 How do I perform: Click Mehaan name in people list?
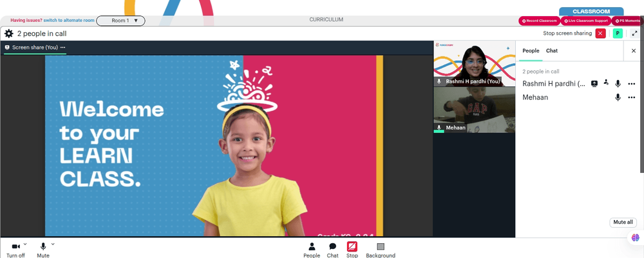tap(535, 97)
